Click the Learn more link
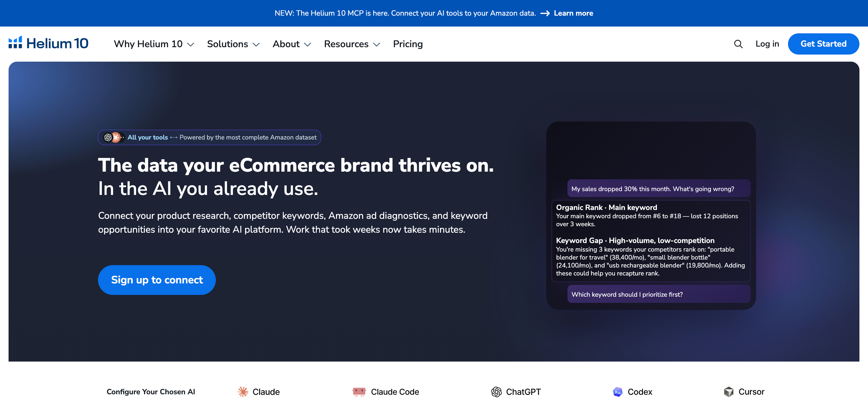This screenshot has height=417, width=868. [x=573, y=13]
